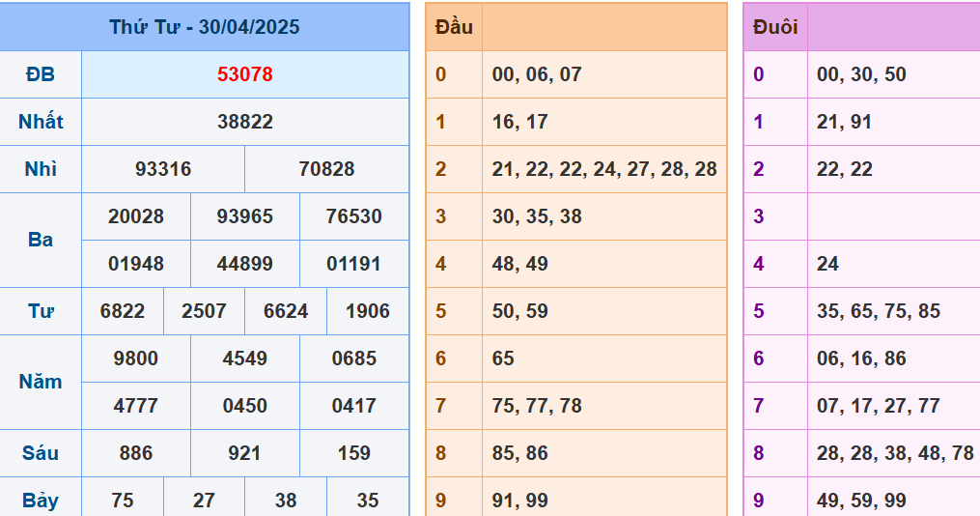Image resolution: width=980 pixels, height=516 pixels.
Task: Select Năm prize number 4549
Action: pyautogui.click(x=245, y=358)
